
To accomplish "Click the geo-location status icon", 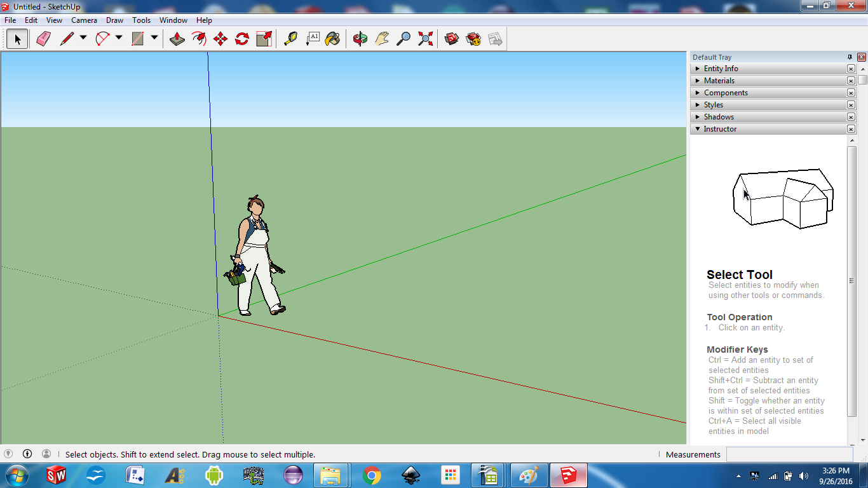I will (8, 454).
